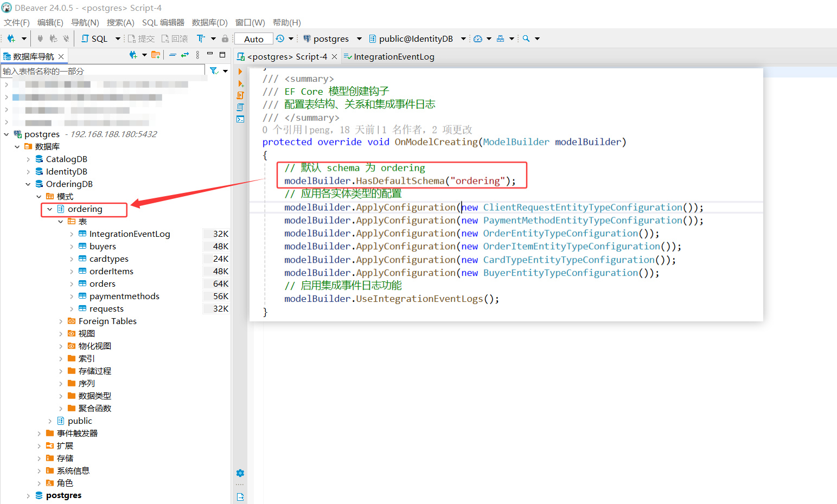Click the collapse all icon in navigator
837x504 pixels.
click(172, 55)
